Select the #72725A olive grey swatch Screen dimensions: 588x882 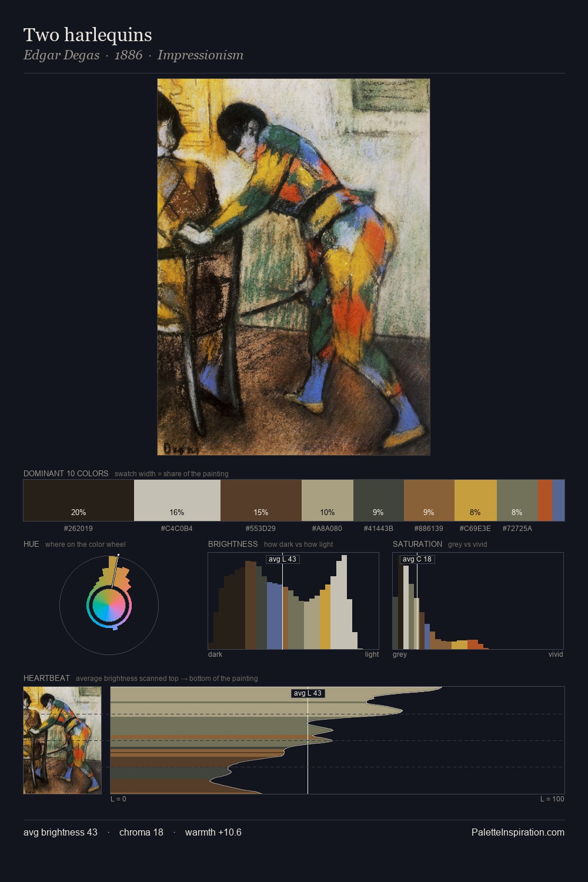tap(517, 500)
